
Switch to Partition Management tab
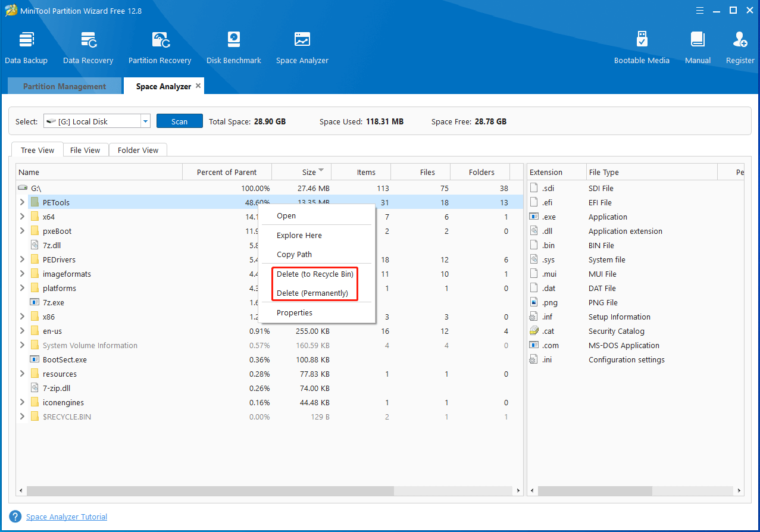[64, 86]
